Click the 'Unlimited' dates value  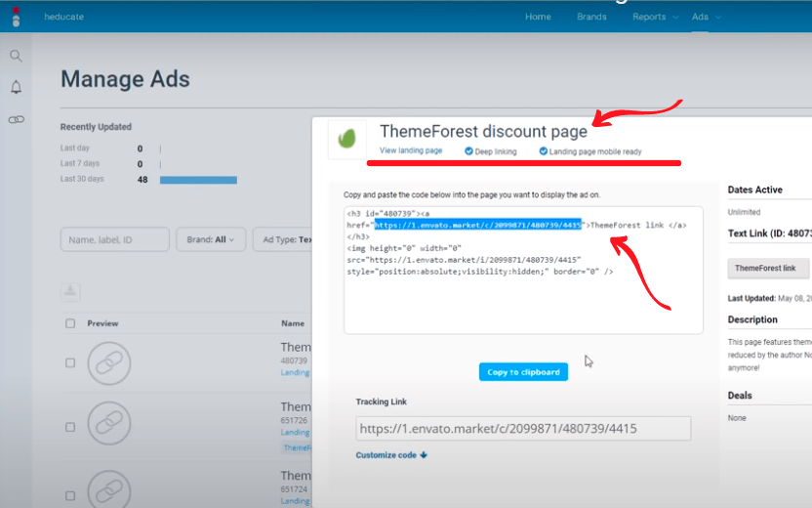744,212
